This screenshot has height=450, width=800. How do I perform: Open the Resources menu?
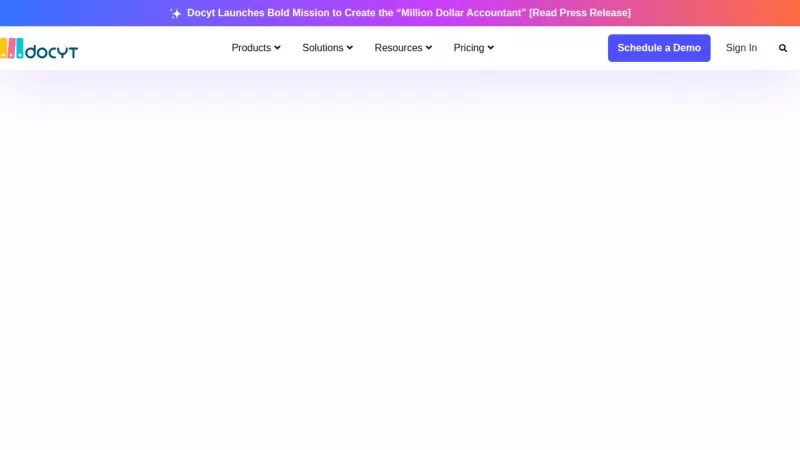coord(398,48)
